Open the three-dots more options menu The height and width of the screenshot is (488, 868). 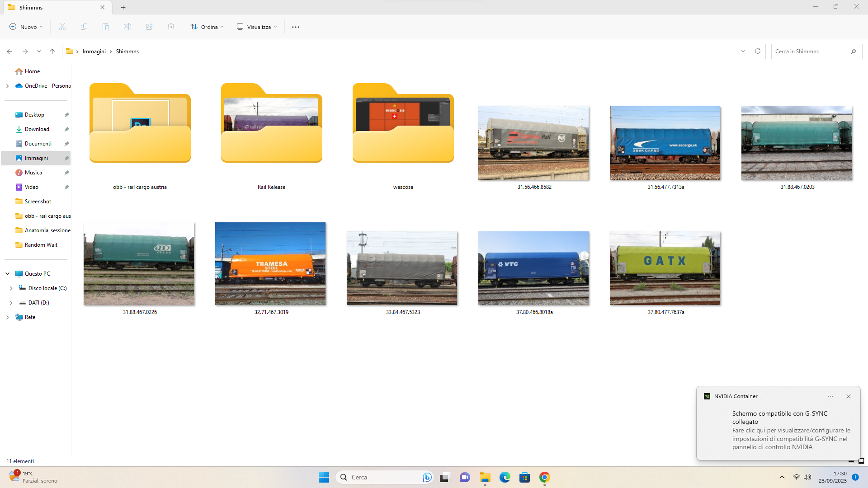296,27
